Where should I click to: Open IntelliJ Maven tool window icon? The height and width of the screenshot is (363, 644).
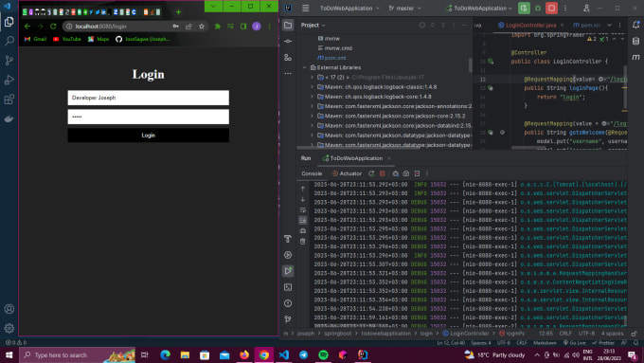point(635,57)
